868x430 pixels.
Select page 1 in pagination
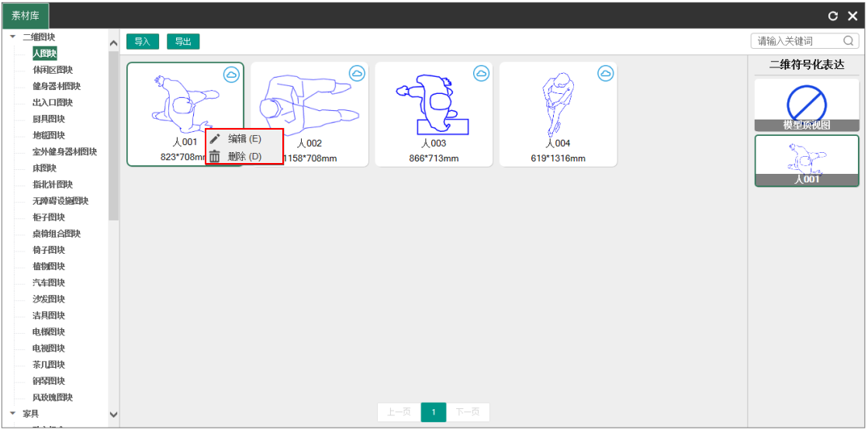pyautogui.click(x=434, y=412)
